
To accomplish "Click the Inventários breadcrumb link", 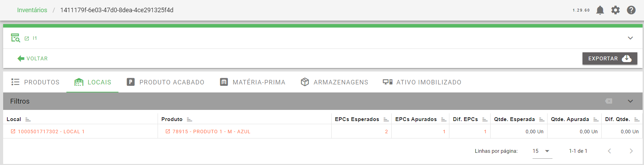I will click(32, 10).
